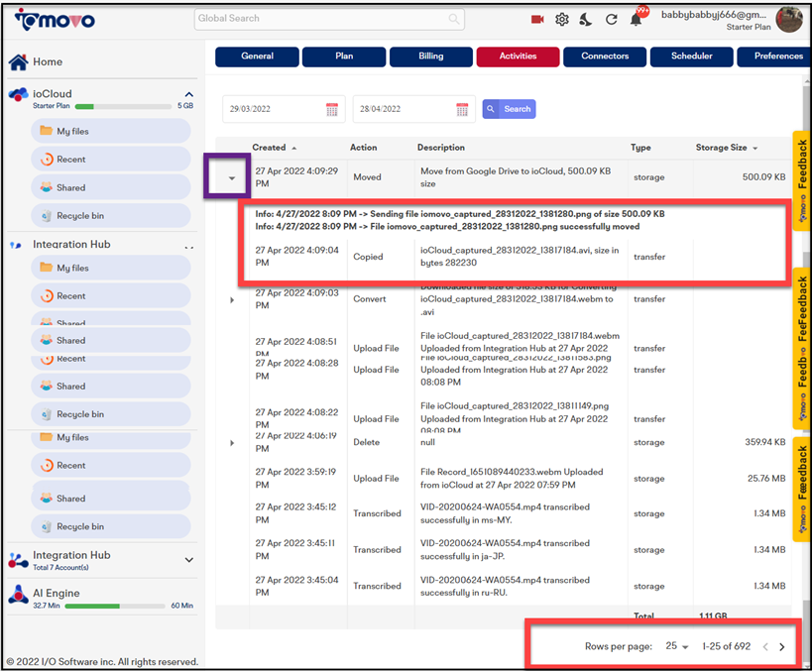Viewport: 812px width, 671px height.
Task: Expand the Delete activity row
Action: pyautogui.click(x=232, y=443)
